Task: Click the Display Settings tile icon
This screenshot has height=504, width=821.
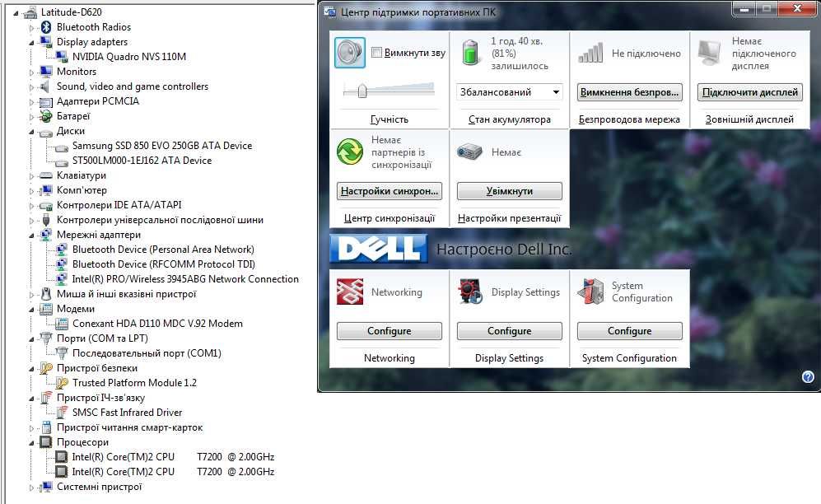Action: (470, 292)
